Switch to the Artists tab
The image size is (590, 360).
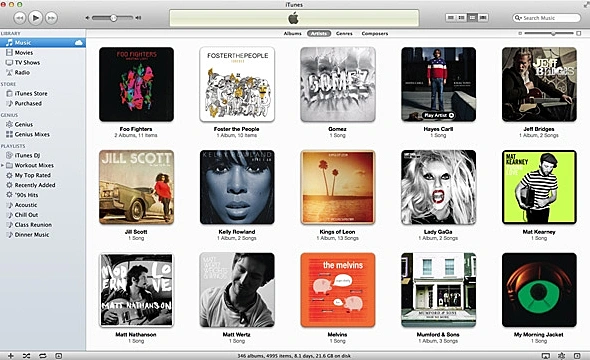[319, 33]
